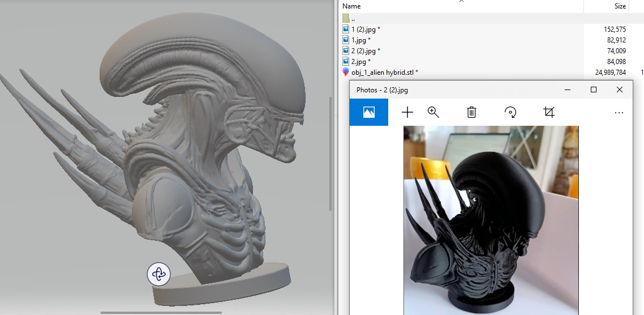Click the horizontal scrollbar under the 3D model
Viewport: 644px width, 315px height.
(x=161, y=313)
